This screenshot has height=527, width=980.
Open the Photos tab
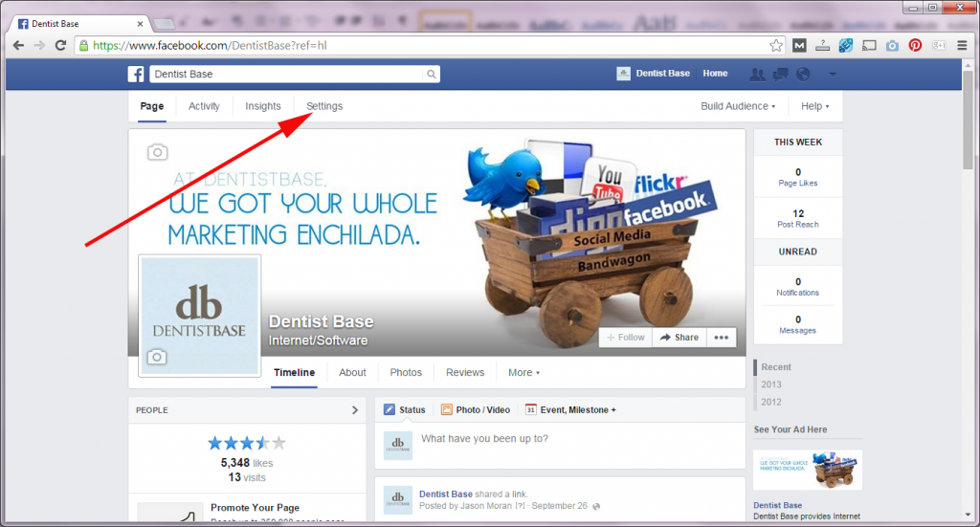coord(406,372)
